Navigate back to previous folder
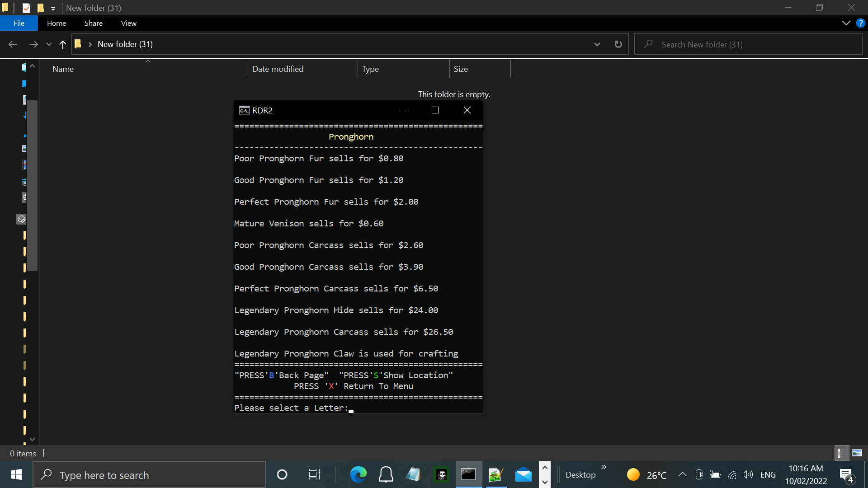This screenshot has height=488, width=868. 13,44
